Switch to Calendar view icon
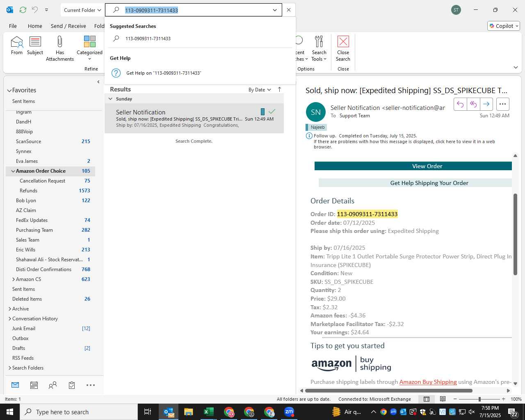This screenshot has width=525, height=420. (34, 385)
